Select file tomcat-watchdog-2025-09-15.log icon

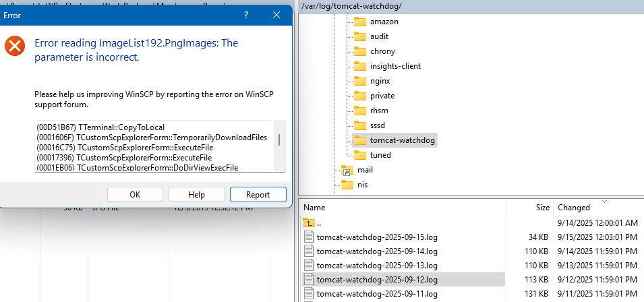(310, 237)
